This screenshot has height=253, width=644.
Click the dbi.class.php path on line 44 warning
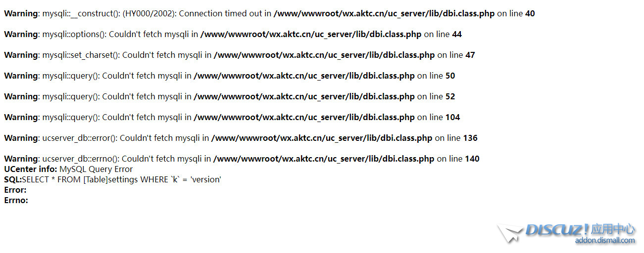311,35
